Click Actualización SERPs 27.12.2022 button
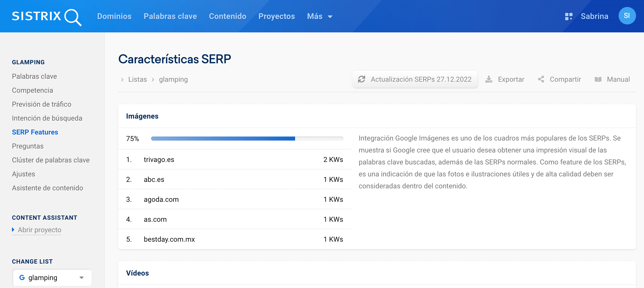 pyautogui.click(x=415, y=79)
